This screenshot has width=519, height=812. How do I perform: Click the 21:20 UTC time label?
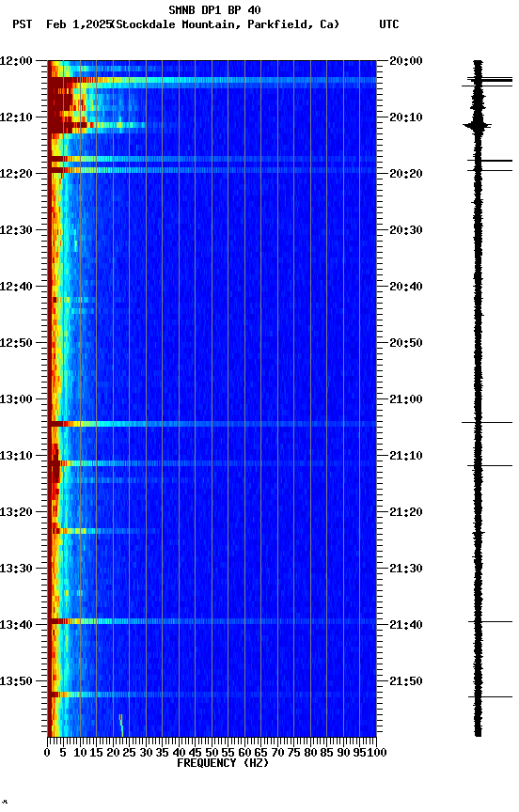406,513
